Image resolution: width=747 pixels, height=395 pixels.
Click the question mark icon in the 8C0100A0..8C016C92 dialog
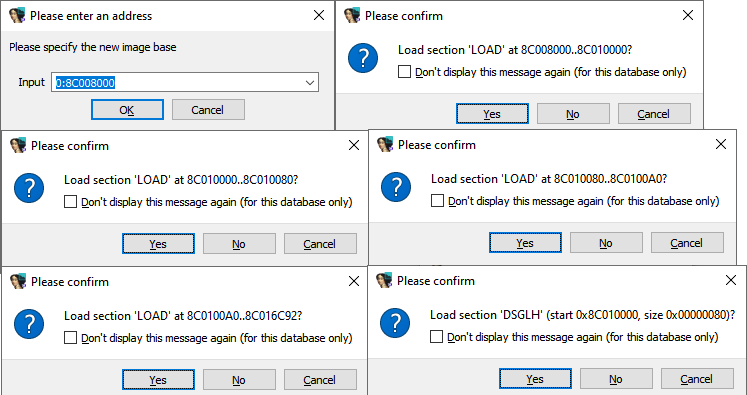tap(29, 324)
